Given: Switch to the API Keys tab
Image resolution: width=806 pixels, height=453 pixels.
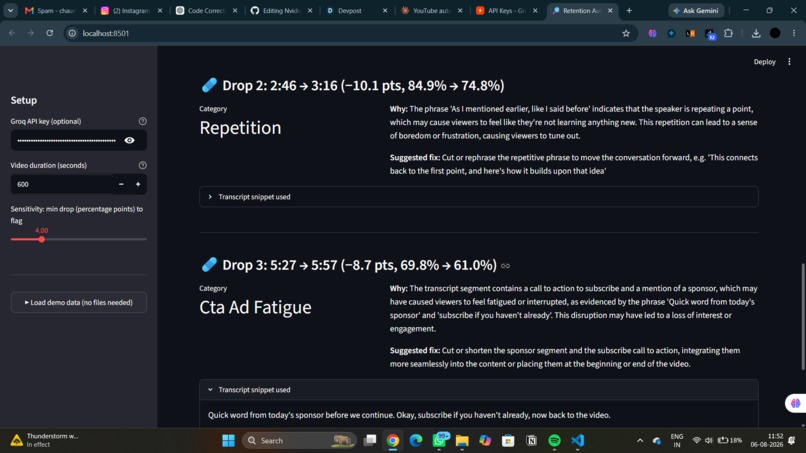Looking at the screenshot, I should (x=507, y=10).
